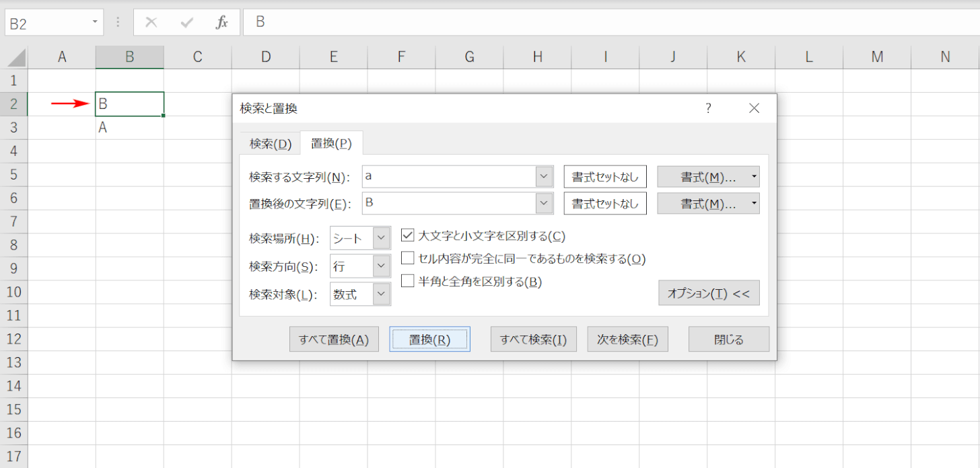Click the Select All corner triangle
This screenshot has width=980, height=468.
click(16, 58)
